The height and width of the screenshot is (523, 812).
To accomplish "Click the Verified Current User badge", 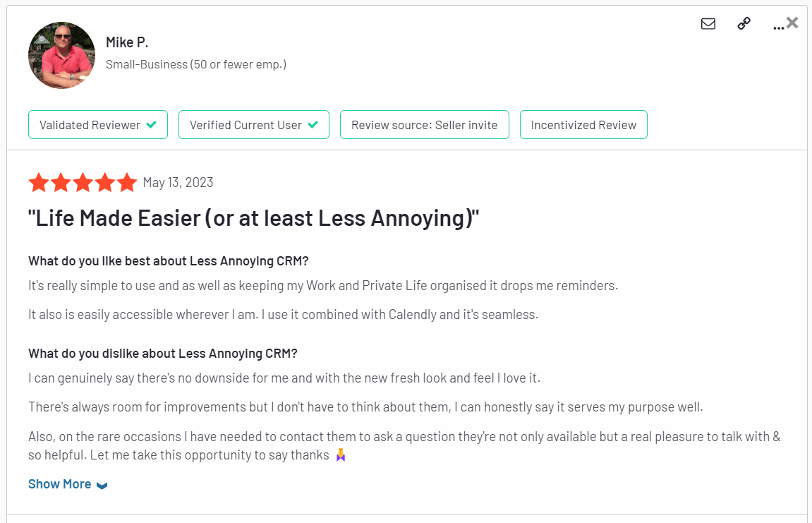I will (x=254, y=124).
